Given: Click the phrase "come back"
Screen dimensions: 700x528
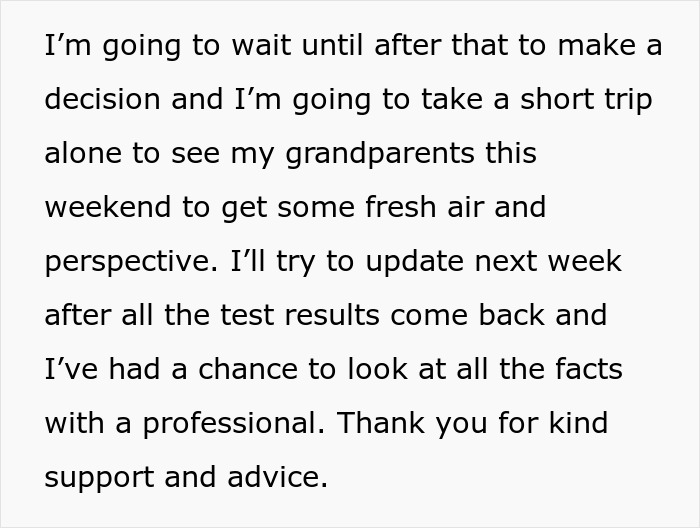Looking at the screenshot, I should click(481, 316).
